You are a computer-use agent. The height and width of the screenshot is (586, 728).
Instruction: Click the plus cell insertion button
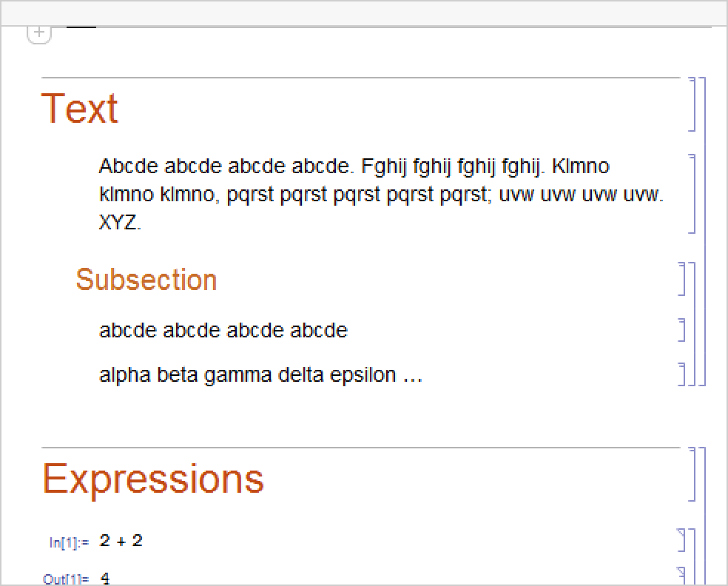click(x=39, y=33)
